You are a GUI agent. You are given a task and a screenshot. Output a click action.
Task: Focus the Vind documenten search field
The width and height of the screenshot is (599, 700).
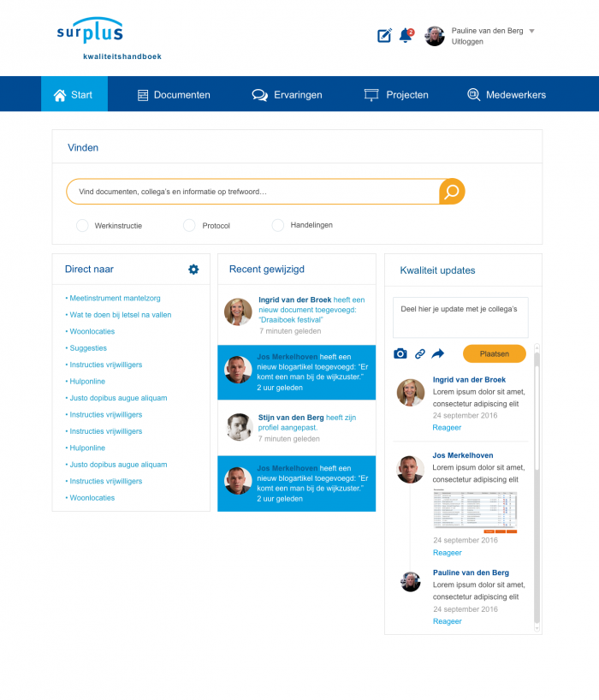(x=253, y=192)
